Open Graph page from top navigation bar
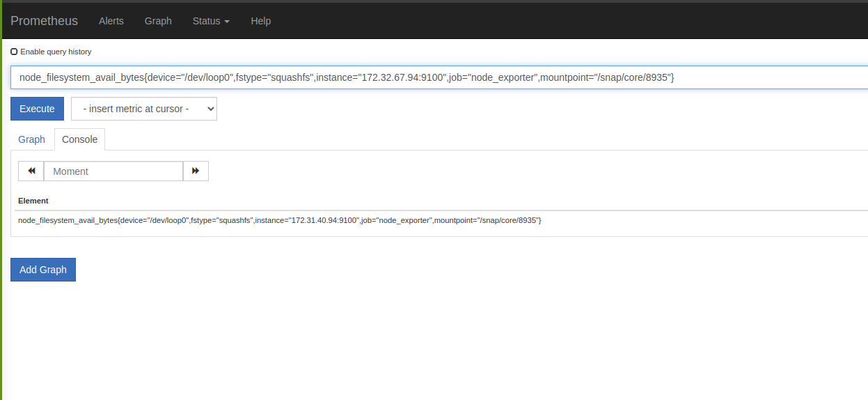 pyautogui.click(x=158, y=21)
